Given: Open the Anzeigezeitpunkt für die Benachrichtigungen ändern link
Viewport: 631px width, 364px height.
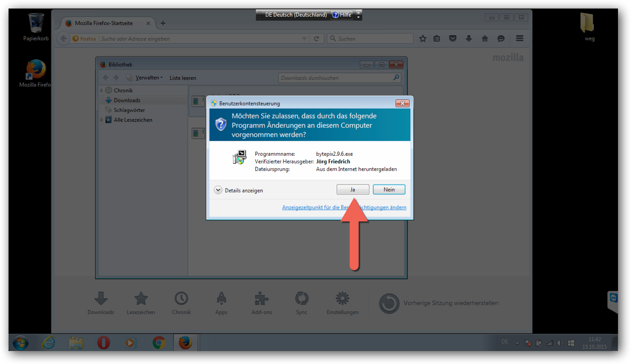Looking at the screenshot, I should 344,207.
